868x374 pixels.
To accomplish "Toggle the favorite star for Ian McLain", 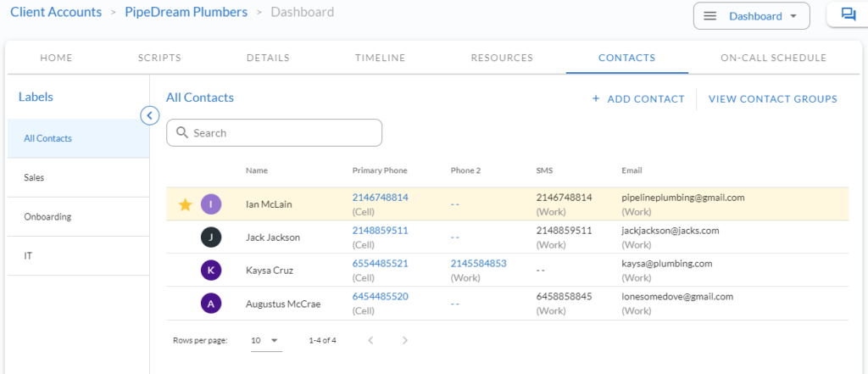I will pos(185,205).
